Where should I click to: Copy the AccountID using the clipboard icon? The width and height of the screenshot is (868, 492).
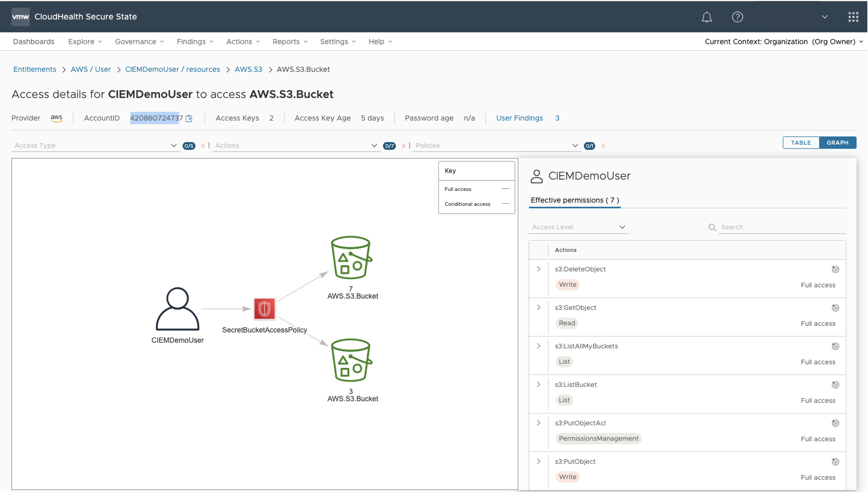point(189,118)
